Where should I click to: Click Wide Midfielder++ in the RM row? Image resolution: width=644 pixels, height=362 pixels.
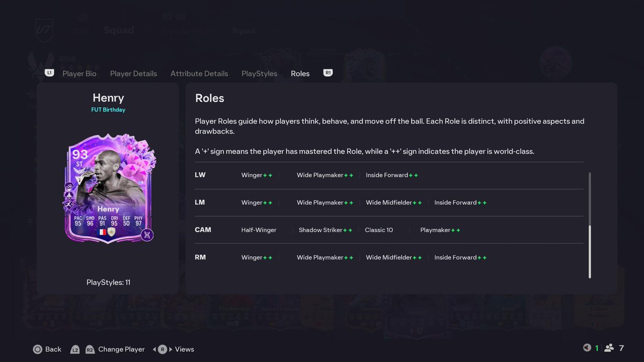pos(394,257)
